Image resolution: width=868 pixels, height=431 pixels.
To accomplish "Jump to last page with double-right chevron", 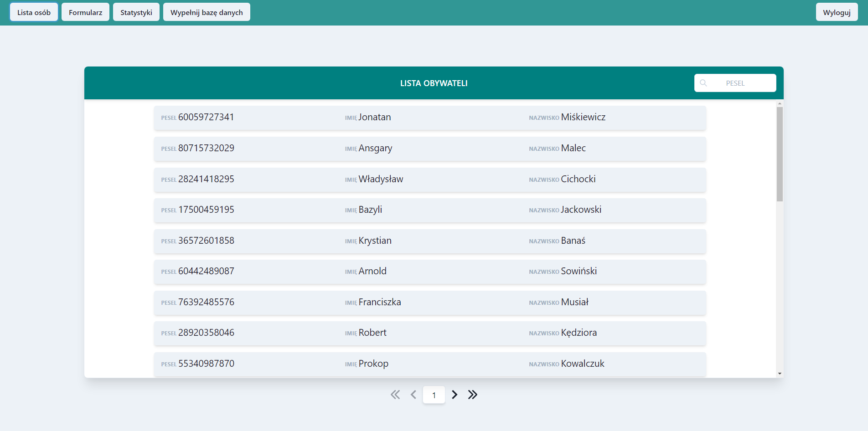I will [x=473, y=395].
